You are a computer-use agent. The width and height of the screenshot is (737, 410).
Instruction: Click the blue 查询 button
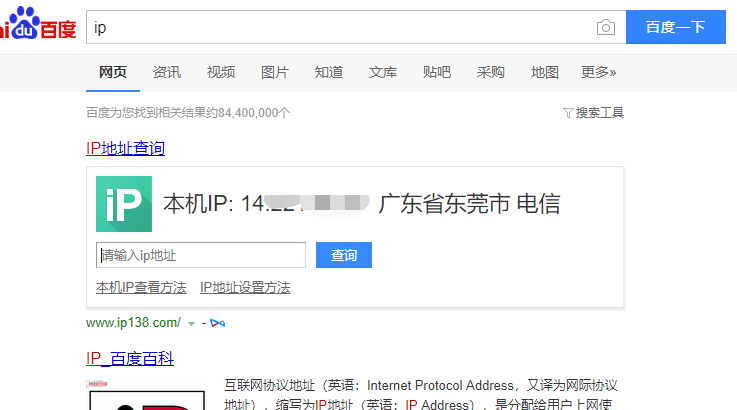pos(344,255)
